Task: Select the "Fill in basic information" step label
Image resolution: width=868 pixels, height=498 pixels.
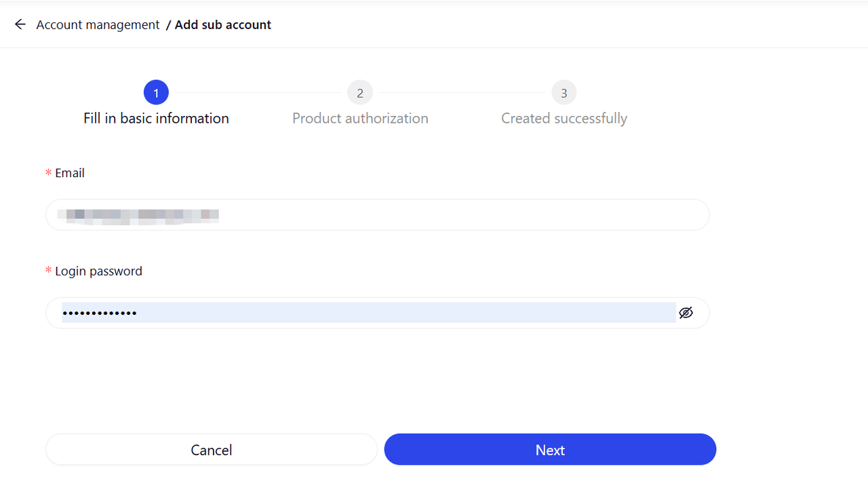Action: 156,118
